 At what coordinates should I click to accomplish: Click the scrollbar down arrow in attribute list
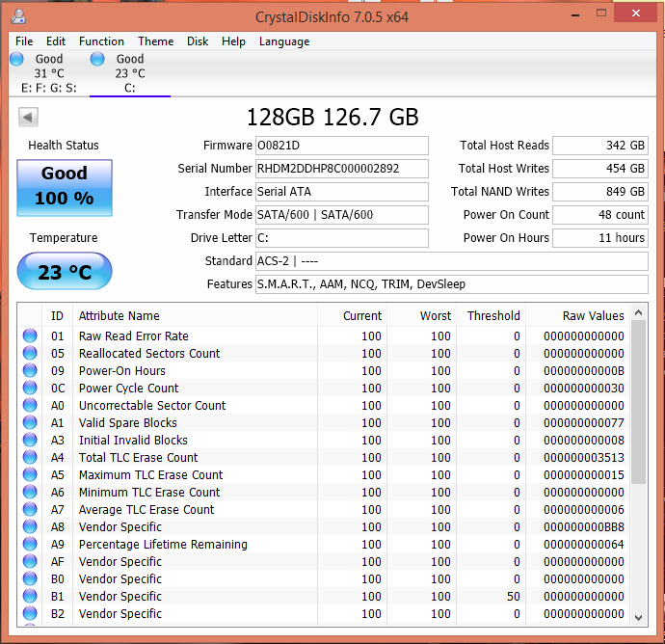638,618
